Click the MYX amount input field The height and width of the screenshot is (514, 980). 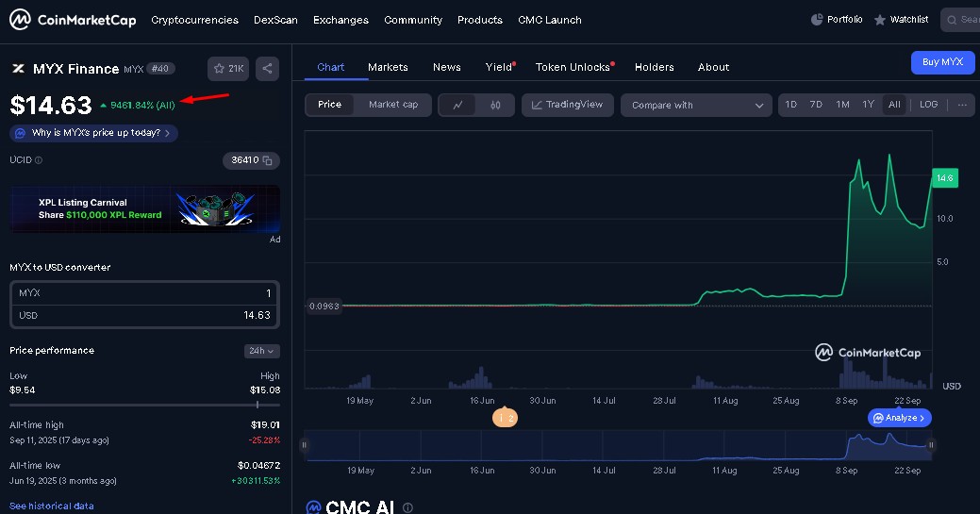coord(144,293)
